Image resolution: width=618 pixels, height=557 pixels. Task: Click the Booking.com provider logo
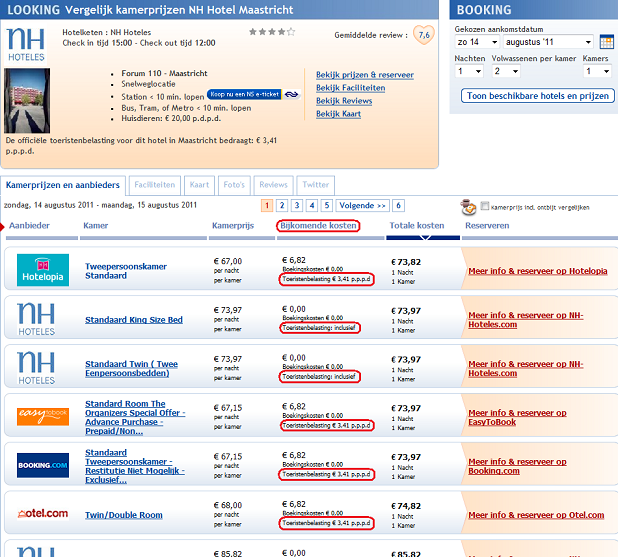(x=43, y=465)
